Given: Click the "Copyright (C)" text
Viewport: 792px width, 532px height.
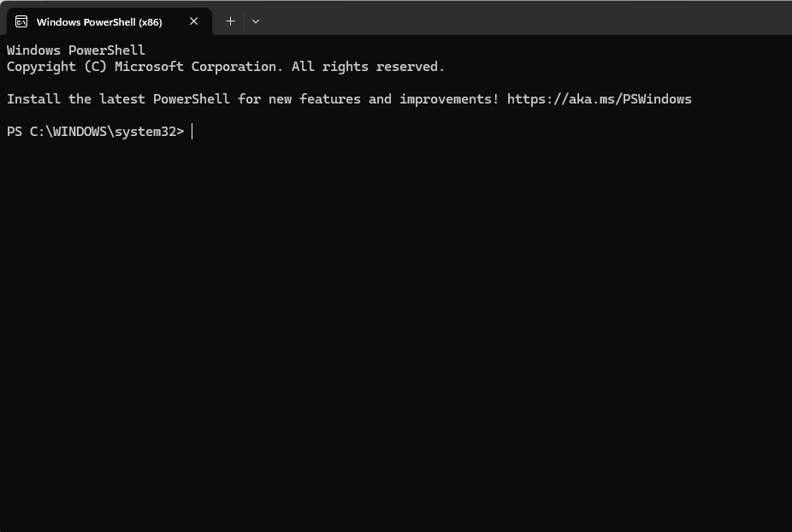Looking at the screenshot, I should click(53, 67).
